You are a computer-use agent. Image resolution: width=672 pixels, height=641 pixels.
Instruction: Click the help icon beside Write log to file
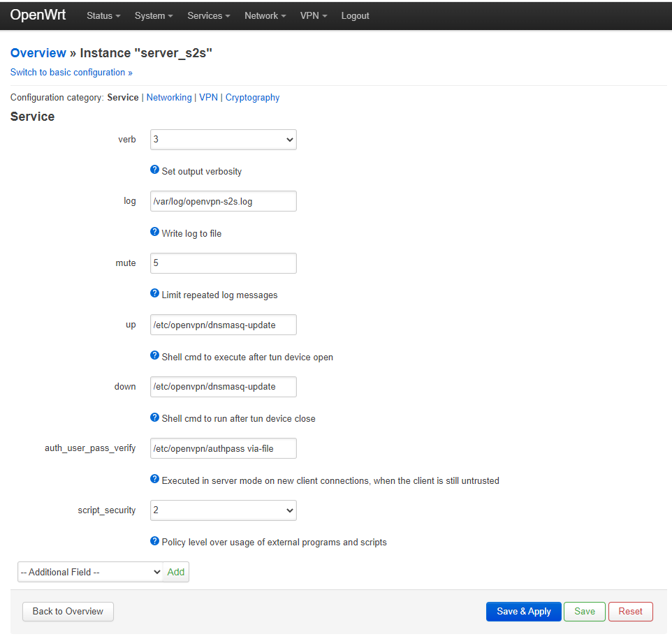(154, 232)
